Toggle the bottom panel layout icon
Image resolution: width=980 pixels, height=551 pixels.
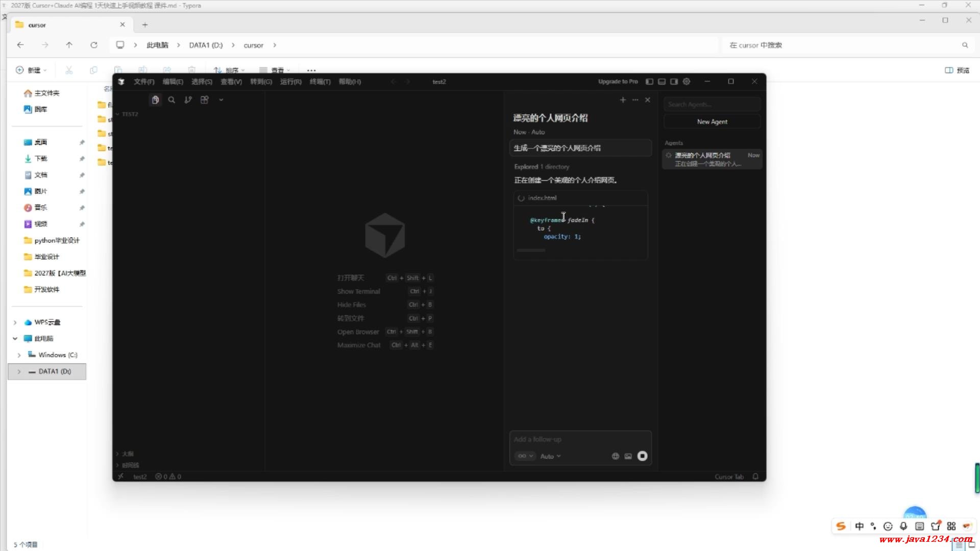coord(661,82)
